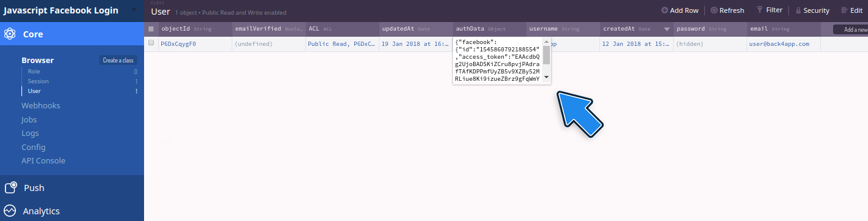The image size is (868, 221).
Task: Click the Core atom icon
Action: click(10, 34)
